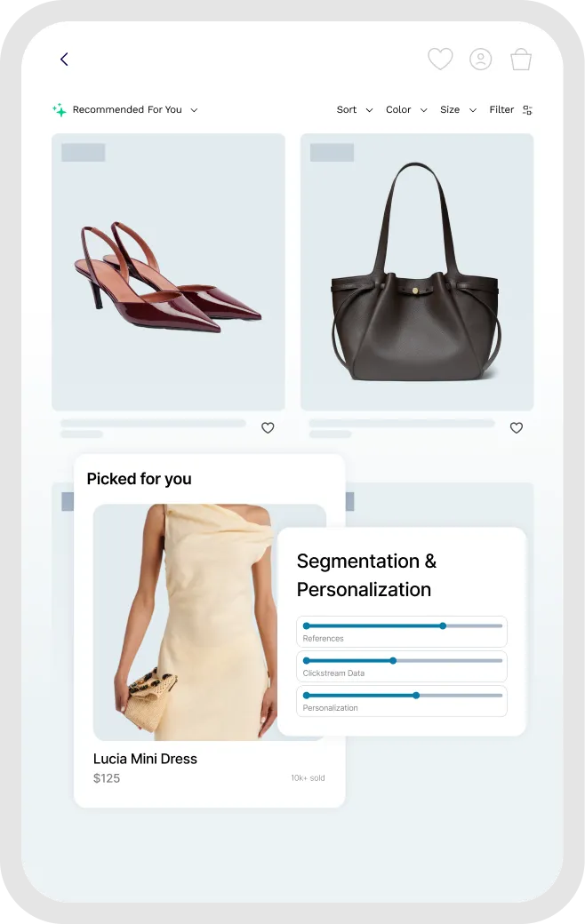Open the Lucia Mini Dress title link
The width and height of the screenshot is (585, 924).
[x=145, y=759]
